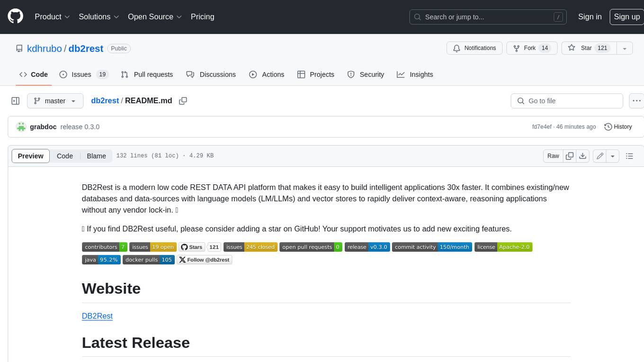
Task: Select the Preview view
Action: tap(31, 156)
